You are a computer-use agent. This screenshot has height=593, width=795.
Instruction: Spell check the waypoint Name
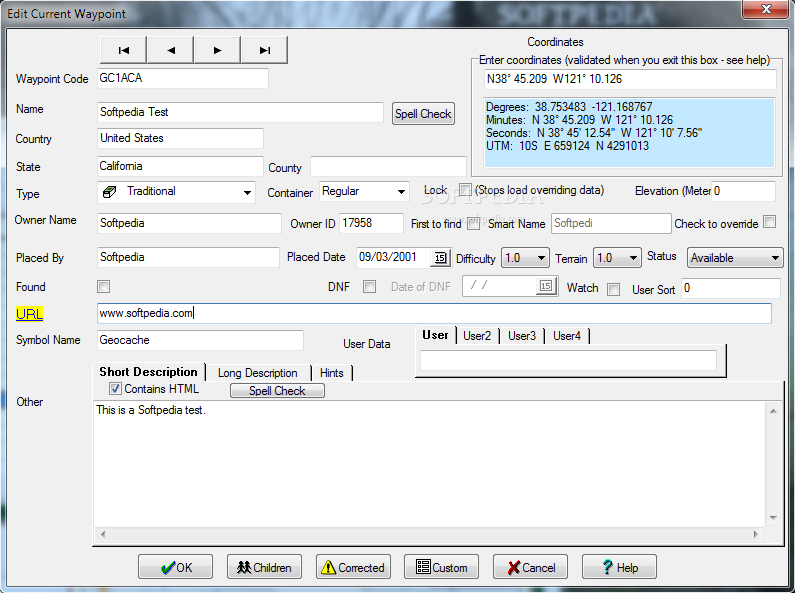tap(423, 114)
